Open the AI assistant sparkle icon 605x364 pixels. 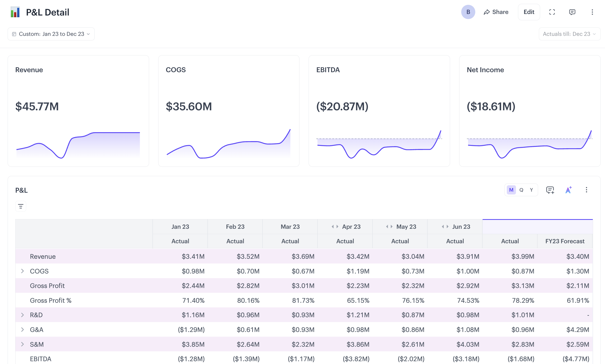click(x=568, y=190)
